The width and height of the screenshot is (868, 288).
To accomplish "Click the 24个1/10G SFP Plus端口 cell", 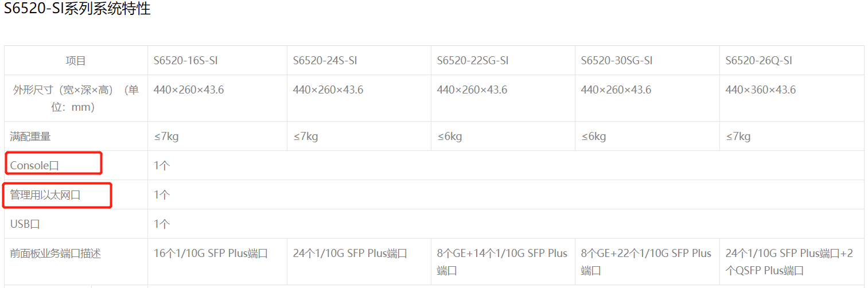I will click(x=350, y=254).
